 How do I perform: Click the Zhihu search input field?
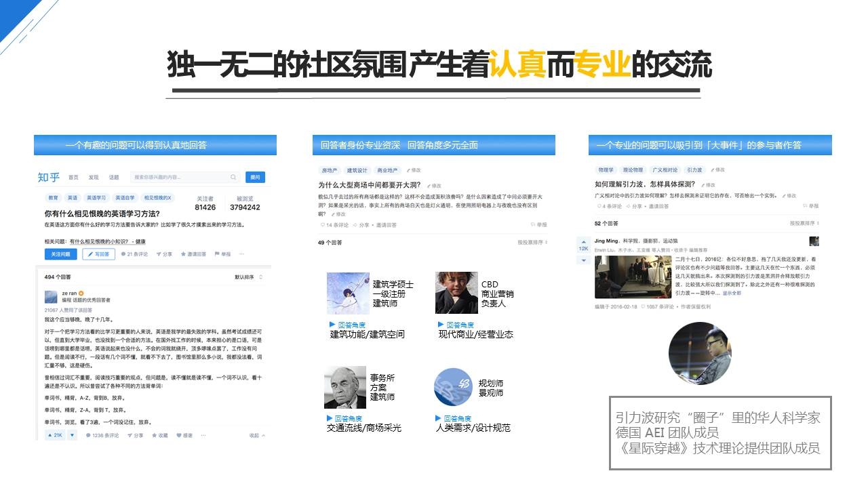click(x=180, y=178)
